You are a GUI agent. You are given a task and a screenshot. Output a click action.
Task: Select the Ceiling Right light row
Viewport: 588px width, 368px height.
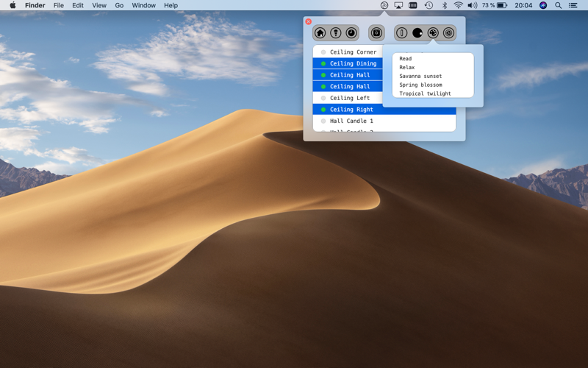[384, 109]
